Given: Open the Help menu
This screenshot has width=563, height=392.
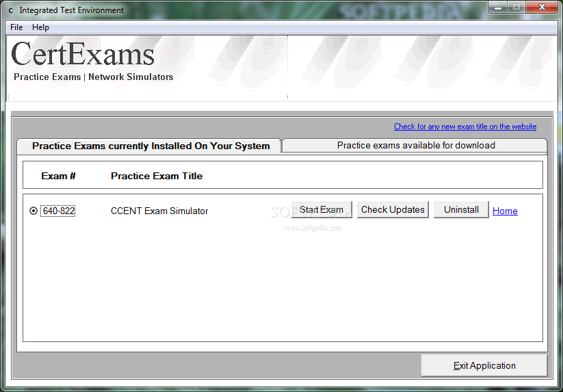Looking at the screenshot, I should tap(40, 27).
